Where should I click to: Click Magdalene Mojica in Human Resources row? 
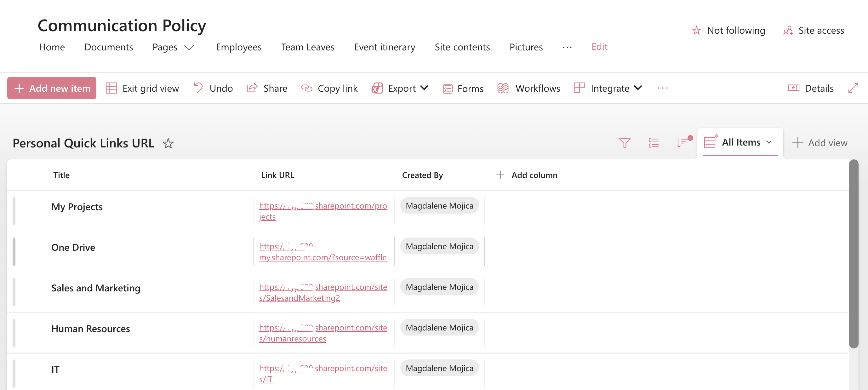[x=439, y=328]
